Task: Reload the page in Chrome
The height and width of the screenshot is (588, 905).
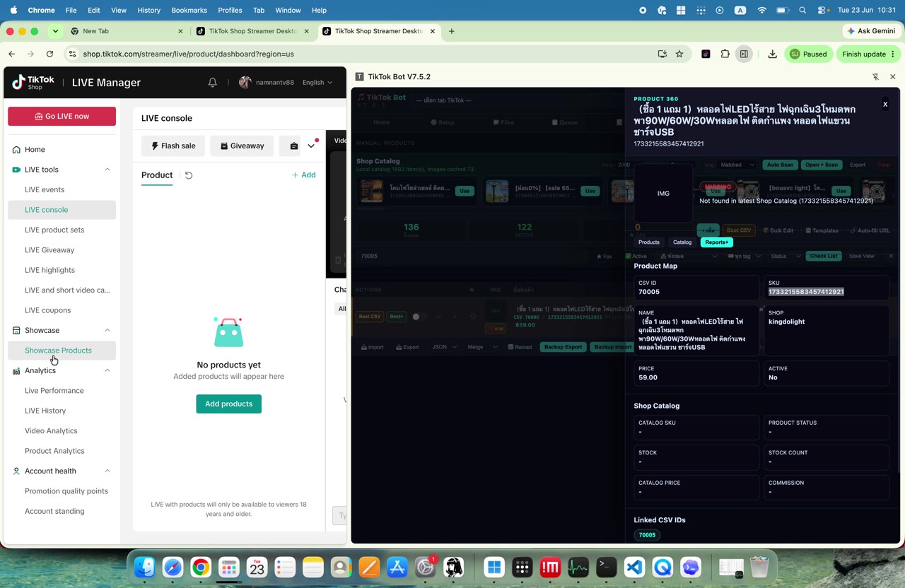Action: click(x=49, y=54)
